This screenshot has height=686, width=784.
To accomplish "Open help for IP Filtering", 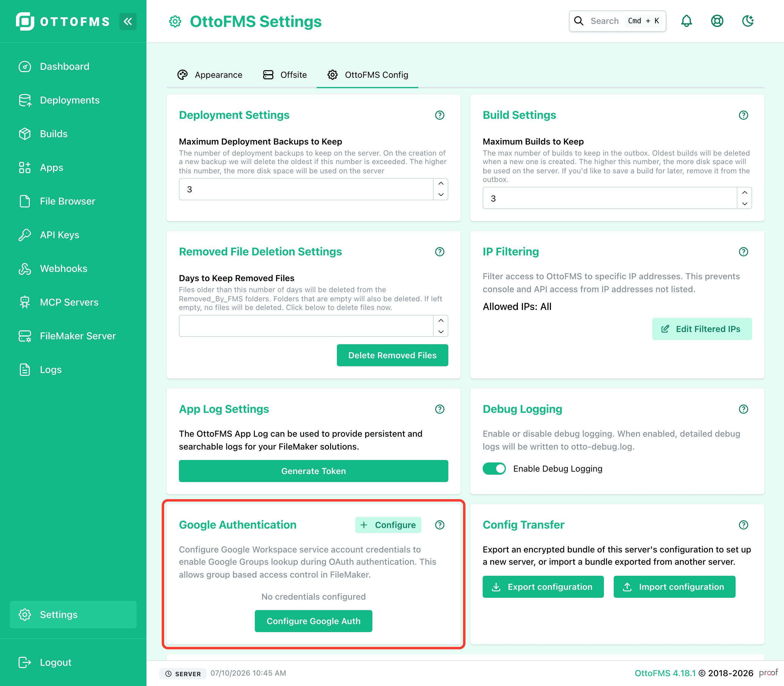I will point(744,252).
